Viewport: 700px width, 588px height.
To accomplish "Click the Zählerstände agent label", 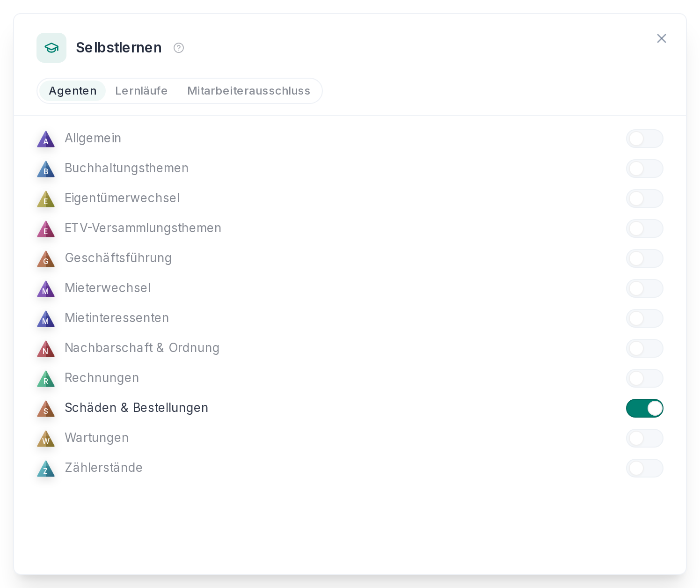I will (103, 468).
